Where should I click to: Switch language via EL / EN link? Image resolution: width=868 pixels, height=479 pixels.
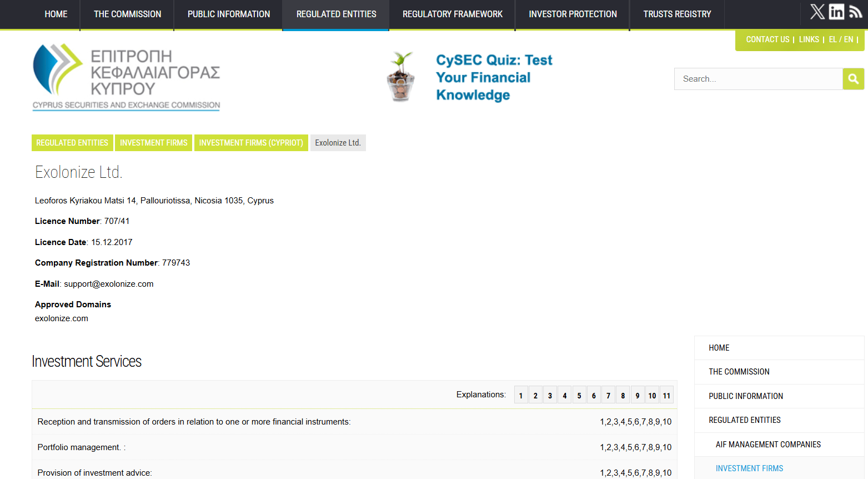click(841, 39)
